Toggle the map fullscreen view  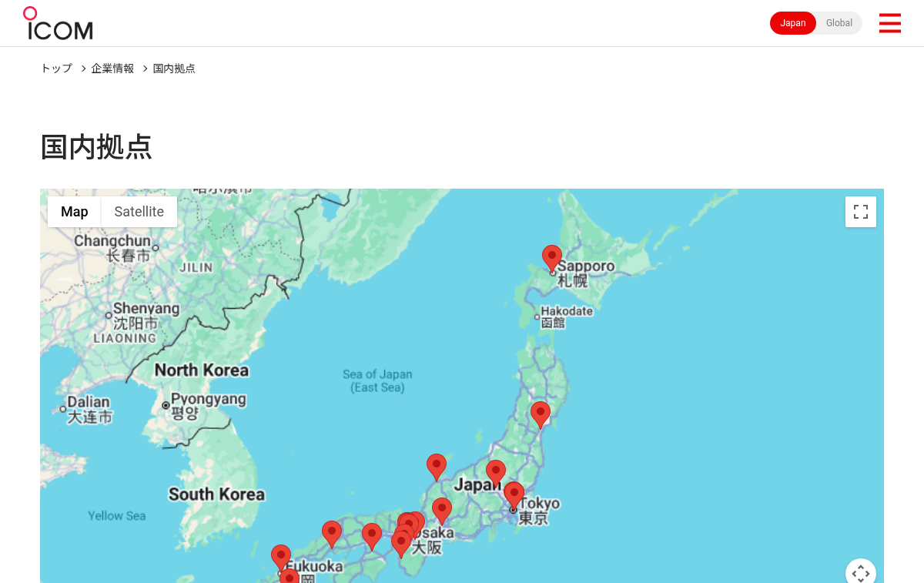tap(861, 212)
